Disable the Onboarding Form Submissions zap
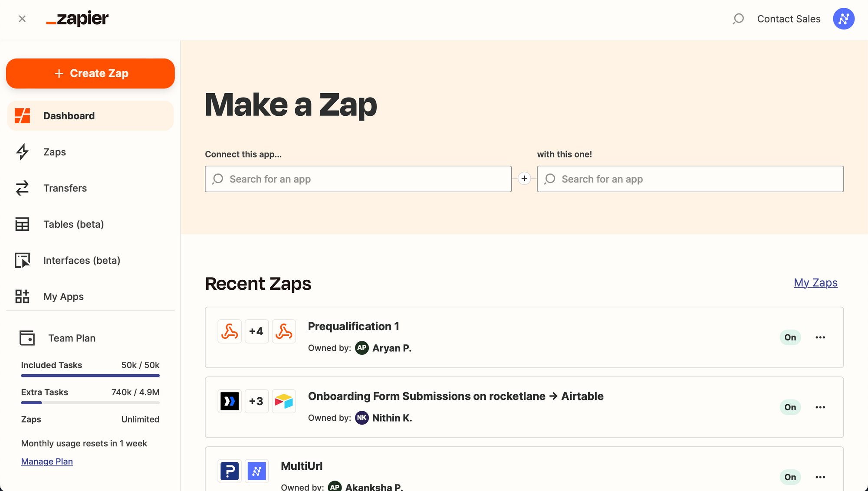The height and width of the screenshot is (491, 868). [790, 407]
